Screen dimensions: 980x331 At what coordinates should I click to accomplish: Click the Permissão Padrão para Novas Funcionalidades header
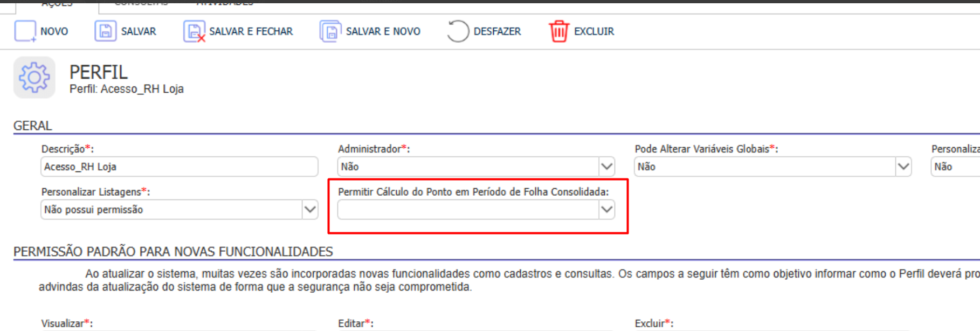173,252
